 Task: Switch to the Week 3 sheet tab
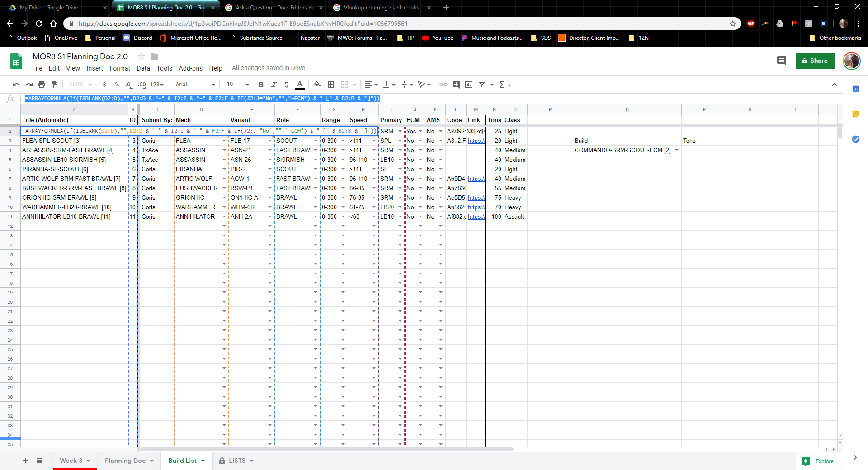pyautogui.click(x=75, y=461)
